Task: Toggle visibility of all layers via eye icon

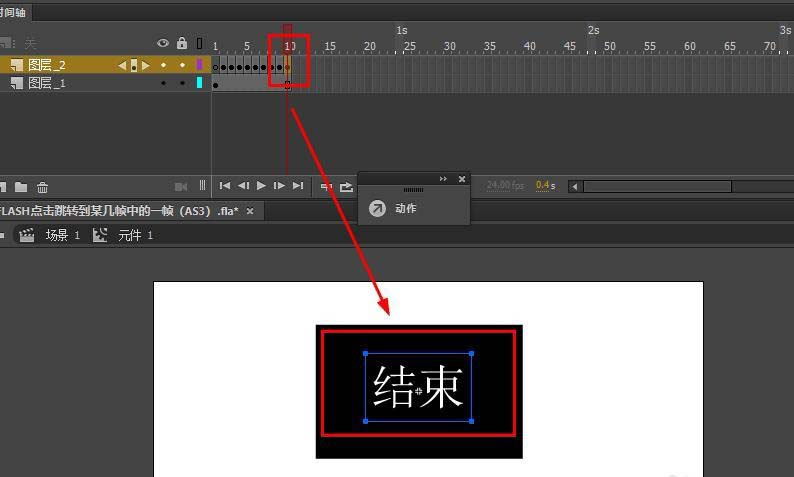Action: [163, 44]
